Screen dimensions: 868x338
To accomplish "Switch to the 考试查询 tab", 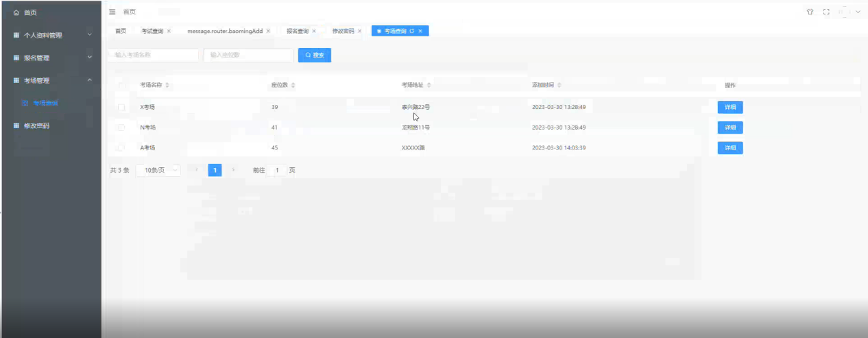I will point(152,31).
